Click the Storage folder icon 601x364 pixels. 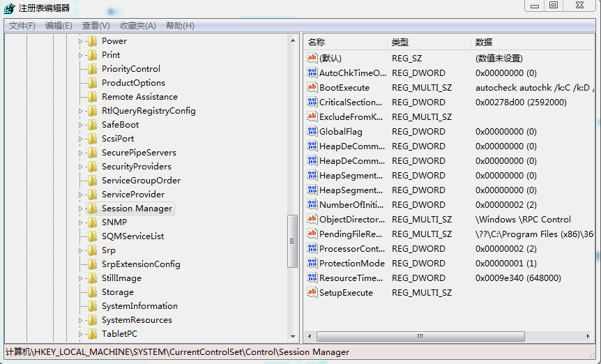[92, 292]
